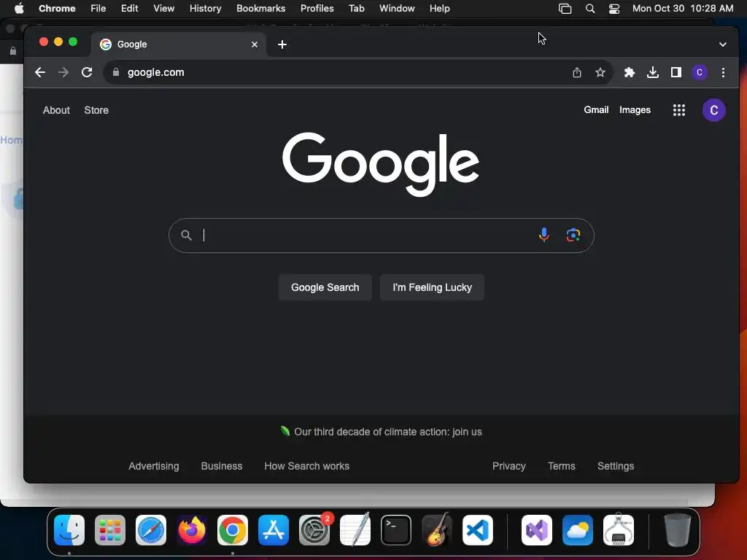Screen dimensions: 747x560
Task: Open Launchpad from the Dock
Action: point(110,530)
